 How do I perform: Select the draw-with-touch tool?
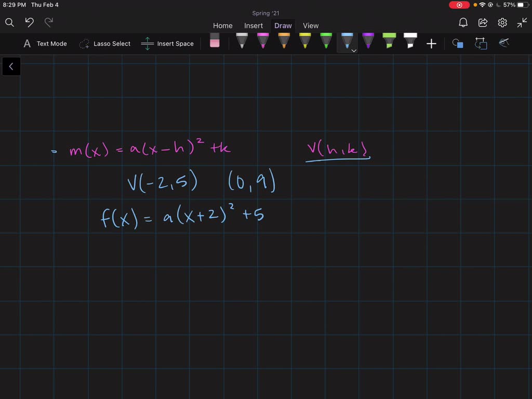pos(503,44)
